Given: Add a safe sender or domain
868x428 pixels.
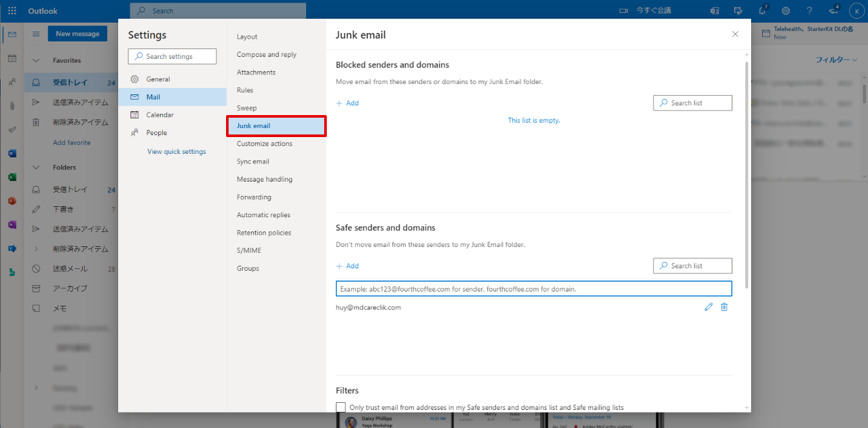Looking at the screenshot, I should 347,266.
